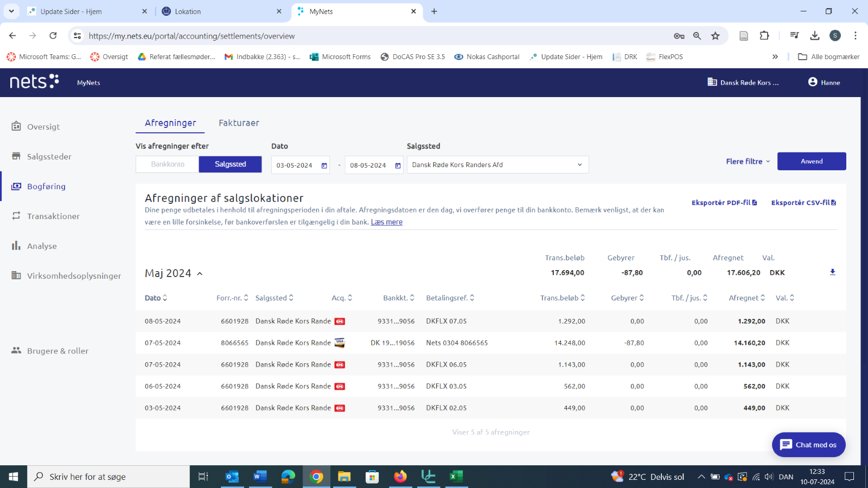Screen dimensions: 868x488
Task: Open Word from the taskbar
Action: [260, 477]
